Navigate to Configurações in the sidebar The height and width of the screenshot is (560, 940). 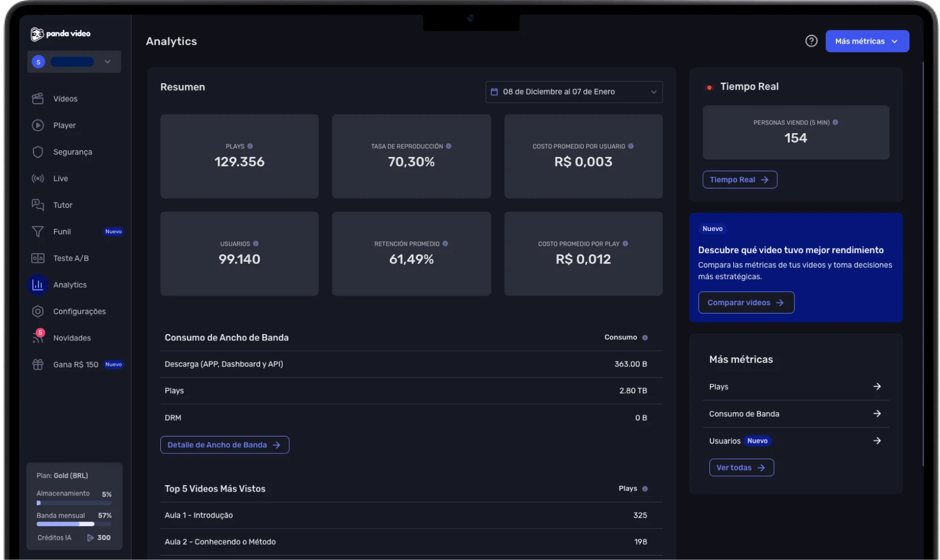79,311
